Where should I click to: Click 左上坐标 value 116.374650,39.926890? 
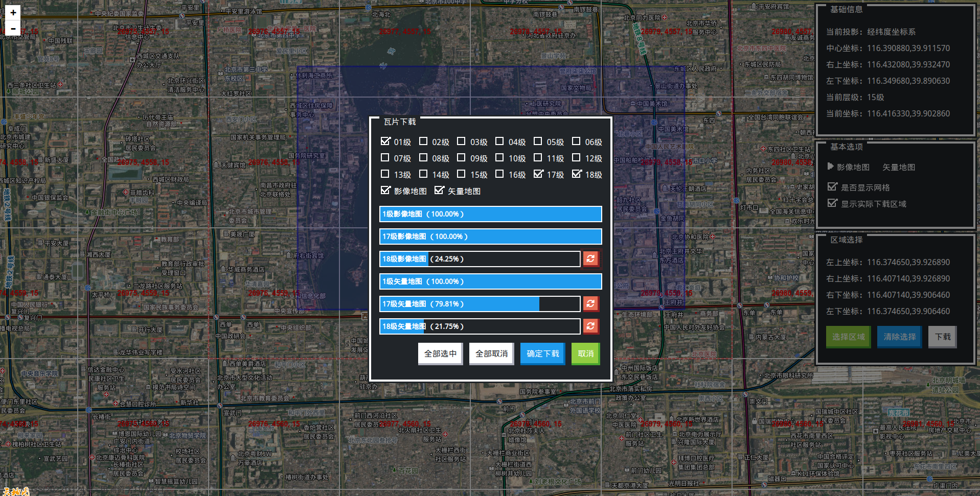coord(908,262)
